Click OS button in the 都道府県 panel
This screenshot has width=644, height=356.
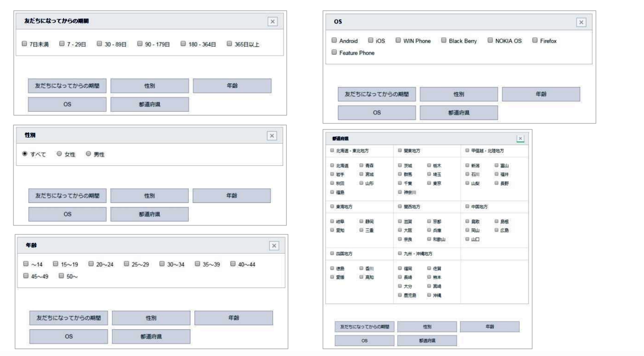coord(365,341)
